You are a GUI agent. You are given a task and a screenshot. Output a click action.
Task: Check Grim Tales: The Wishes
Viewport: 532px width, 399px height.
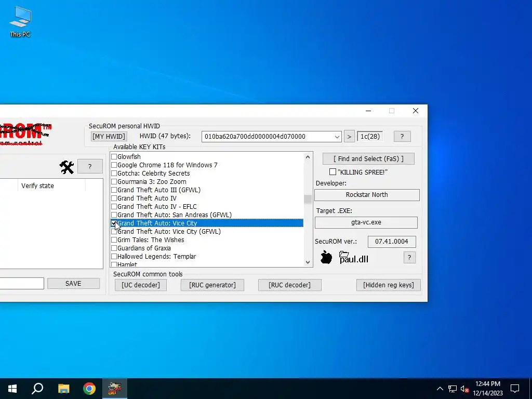coord(114,240)
